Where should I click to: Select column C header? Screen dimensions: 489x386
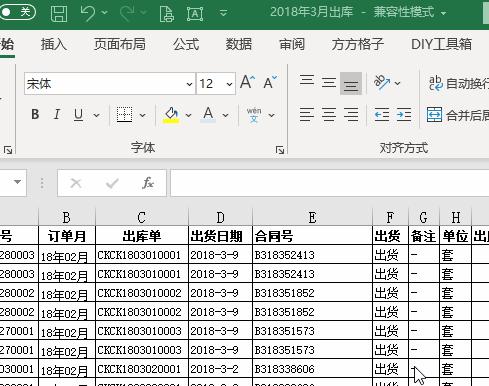click(x=142, y=217)
